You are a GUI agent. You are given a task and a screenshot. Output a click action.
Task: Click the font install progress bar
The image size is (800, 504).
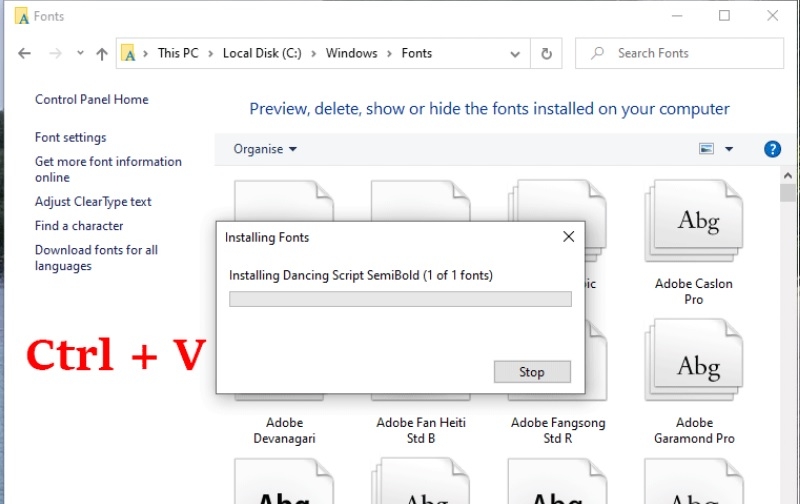pyautogui.click(x=400, y=299)
